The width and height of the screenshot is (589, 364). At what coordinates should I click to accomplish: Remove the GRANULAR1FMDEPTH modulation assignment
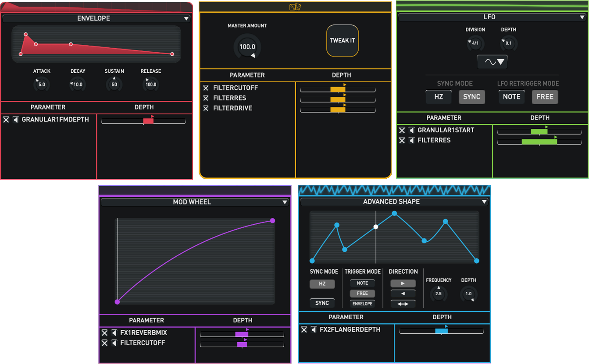(6, 120)
